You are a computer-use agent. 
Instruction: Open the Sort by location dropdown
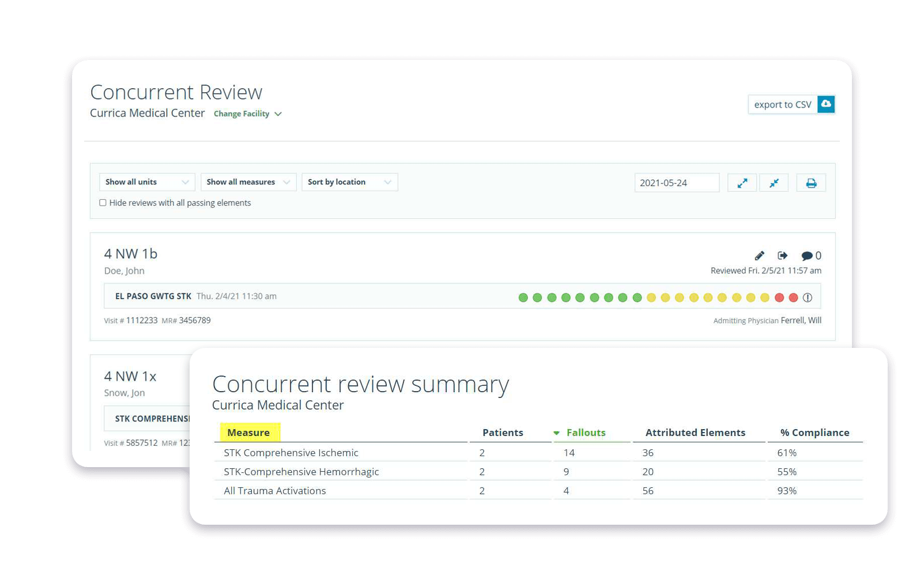click(x=349, y=181)
